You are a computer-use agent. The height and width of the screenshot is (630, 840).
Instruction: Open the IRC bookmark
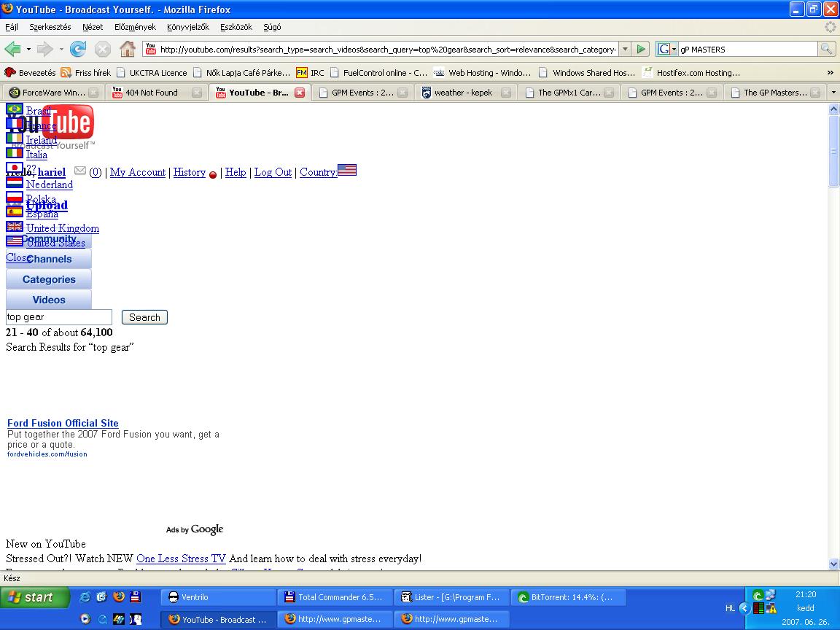(x=310, y=72)
